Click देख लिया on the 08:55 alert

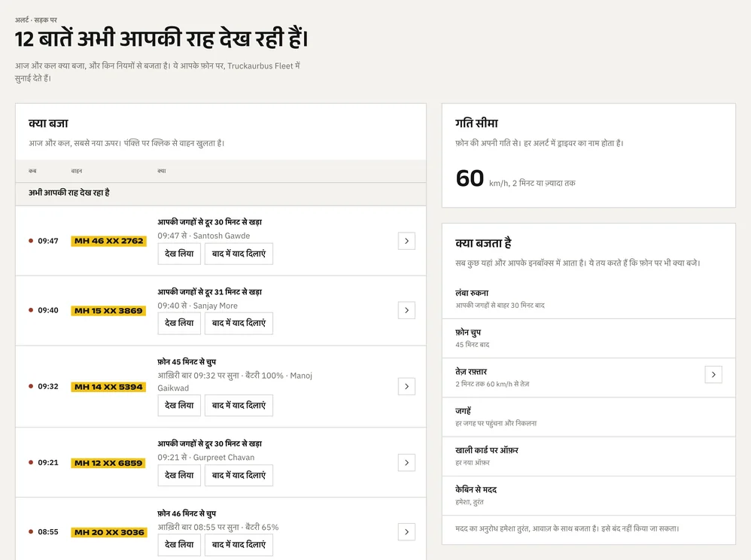[179, 545]
